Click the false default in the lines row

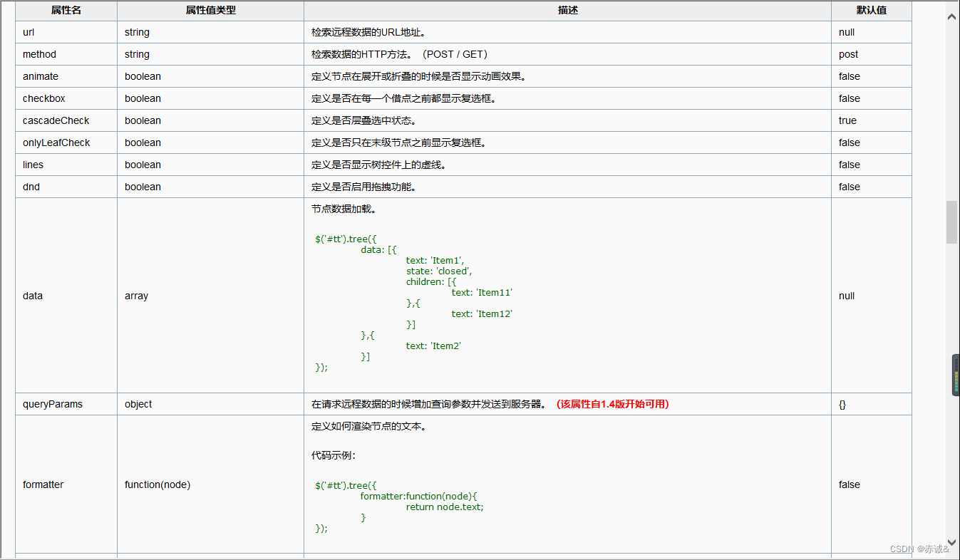pos(850,165)
